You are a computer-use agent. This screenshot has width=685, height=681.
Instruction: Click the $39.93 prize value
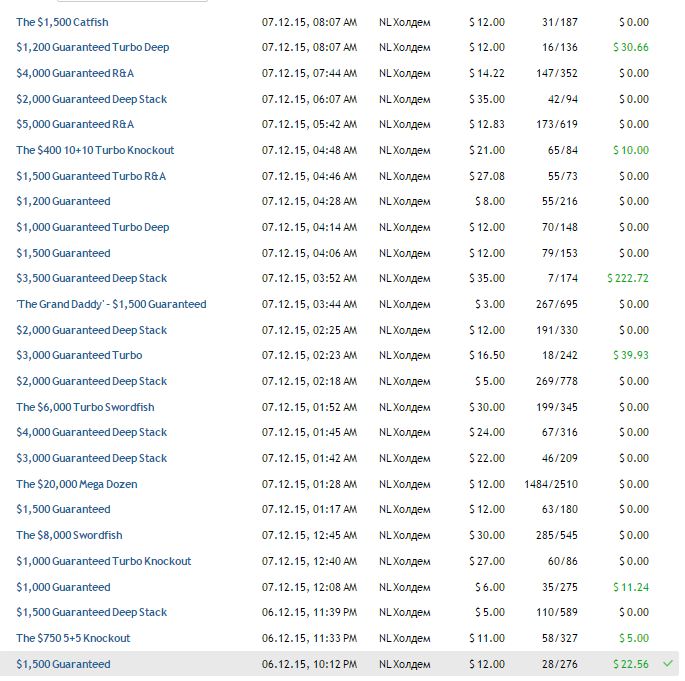630,355
